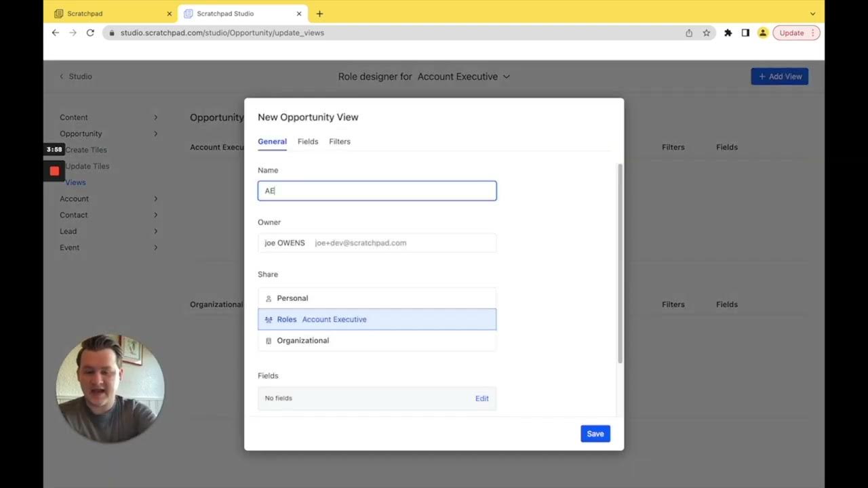The image size is (868, 488).
Task: Click the Personal share person icon
Action: click(269, 298)
